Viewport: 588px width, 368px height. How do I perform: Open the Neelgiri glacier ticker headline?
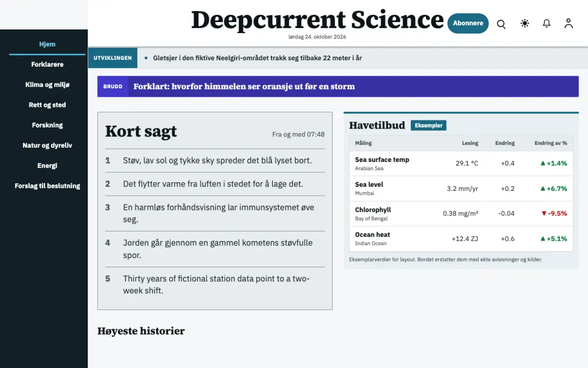coord(257,58)
